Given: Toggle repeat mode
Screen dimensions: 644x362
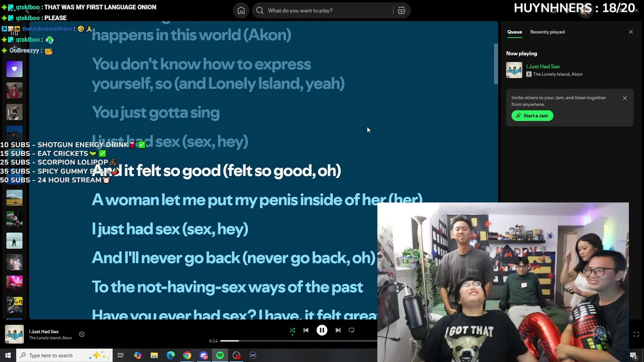Looking at the screenshot, I should pos(352,330).
